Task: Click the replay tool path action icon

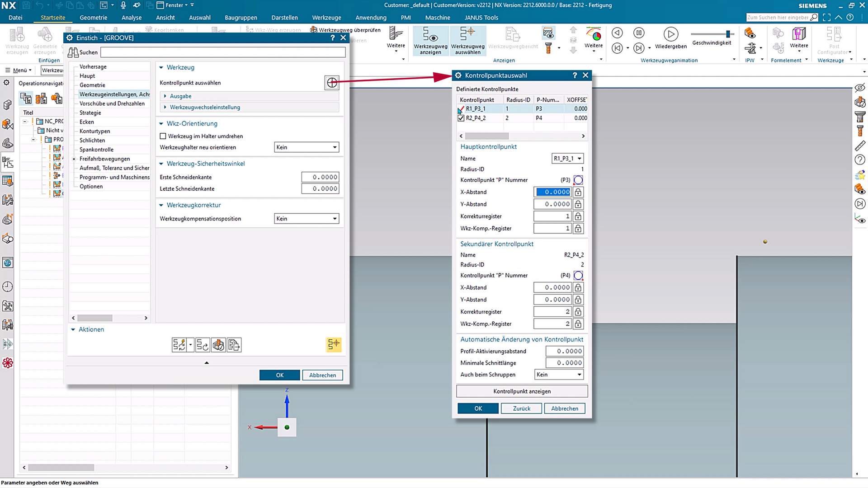Action: (202, 345)
